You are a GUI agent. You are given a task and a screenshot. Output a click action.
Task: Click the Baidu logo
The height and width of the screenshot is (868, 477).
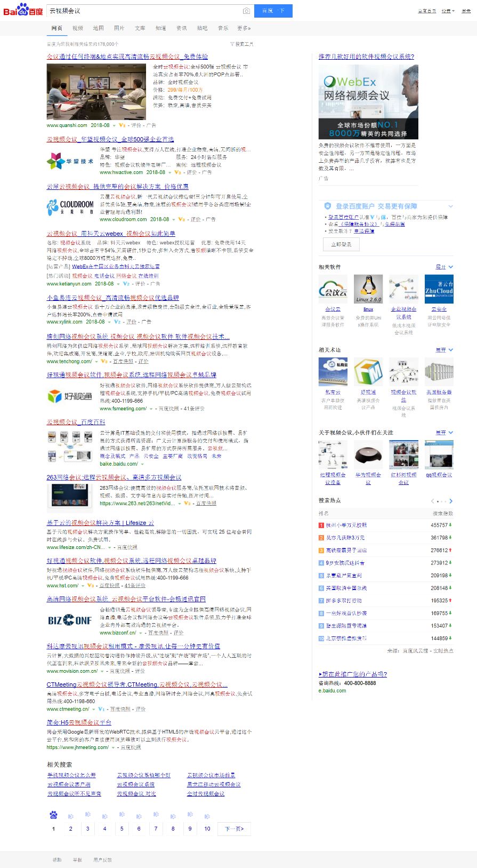point(23,10)
